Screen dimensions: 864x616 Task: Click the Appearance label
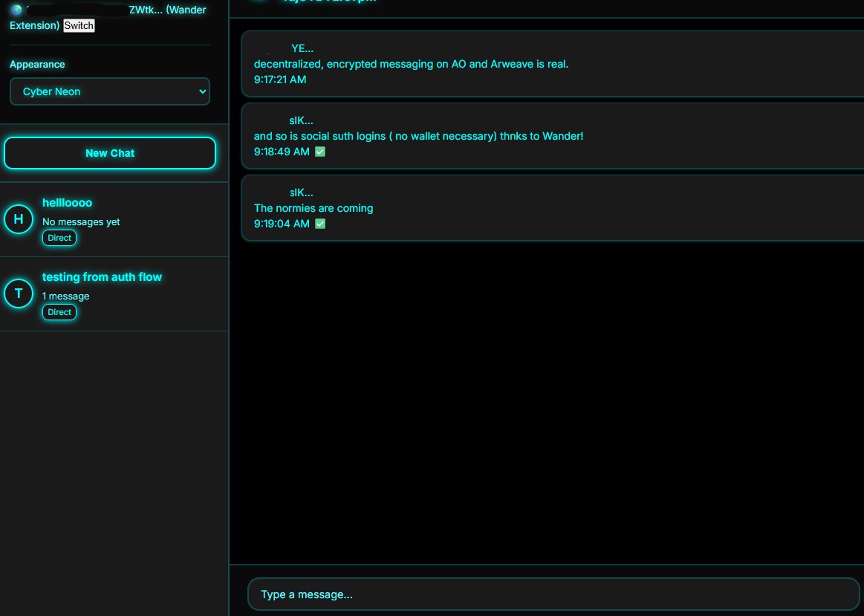tap(37, 65)
